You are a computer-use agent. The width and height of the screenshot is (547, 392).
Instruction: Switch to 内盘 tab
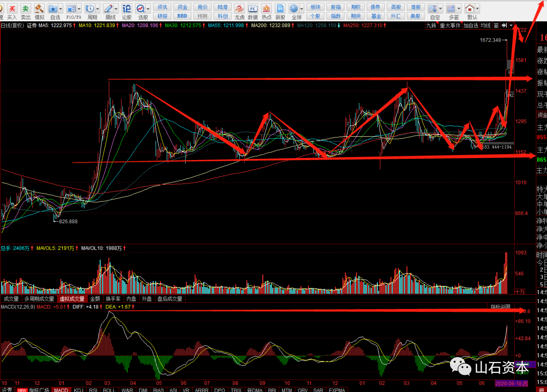point(132,299)
